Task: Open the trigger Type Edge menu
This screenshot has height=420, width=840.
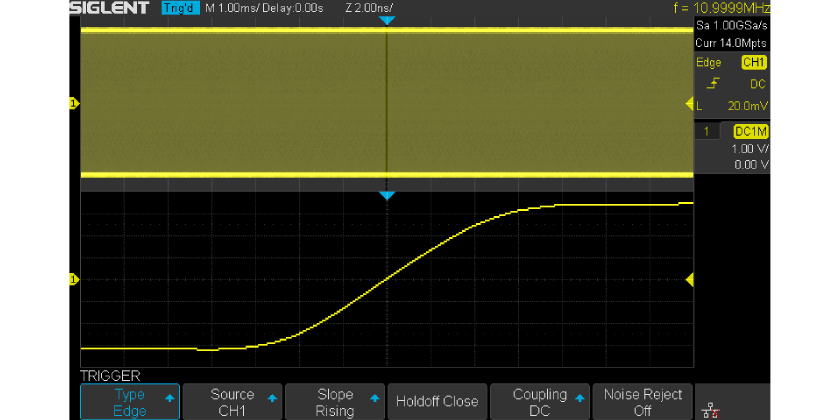Action: [129, 402]
